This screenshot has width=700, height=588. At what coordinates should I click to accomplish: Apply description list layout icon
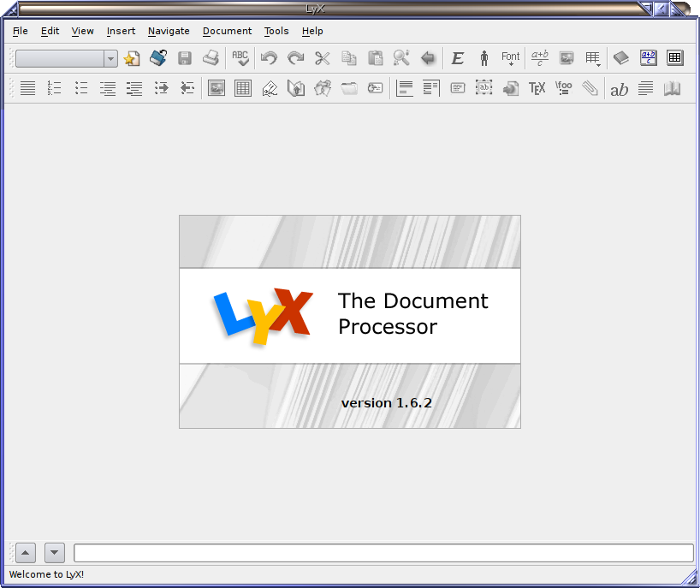134,88
